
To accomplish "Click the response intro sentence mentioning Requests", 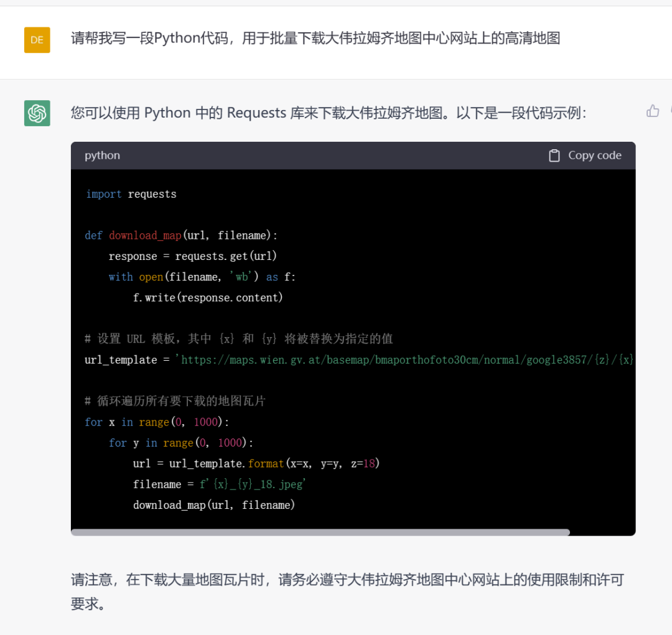I will click(329, 113).
